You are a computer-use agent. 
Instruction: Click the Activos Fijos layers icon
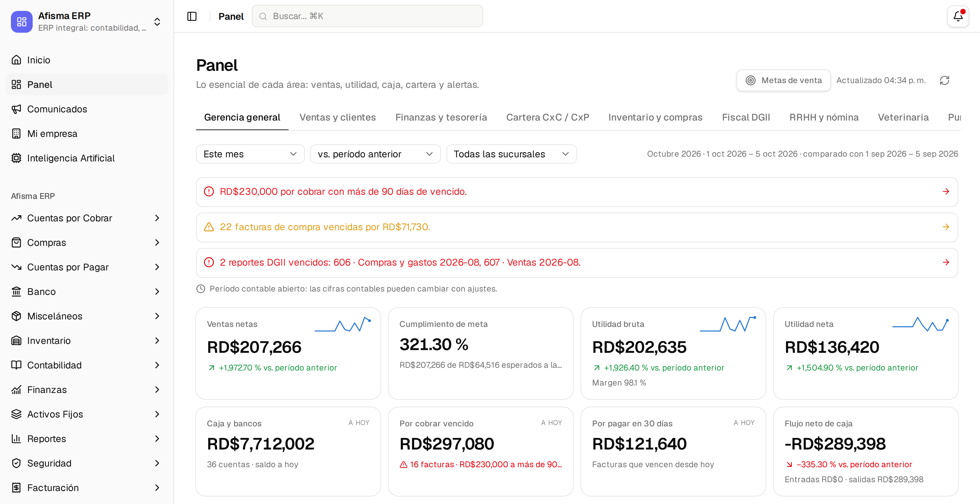16,414
